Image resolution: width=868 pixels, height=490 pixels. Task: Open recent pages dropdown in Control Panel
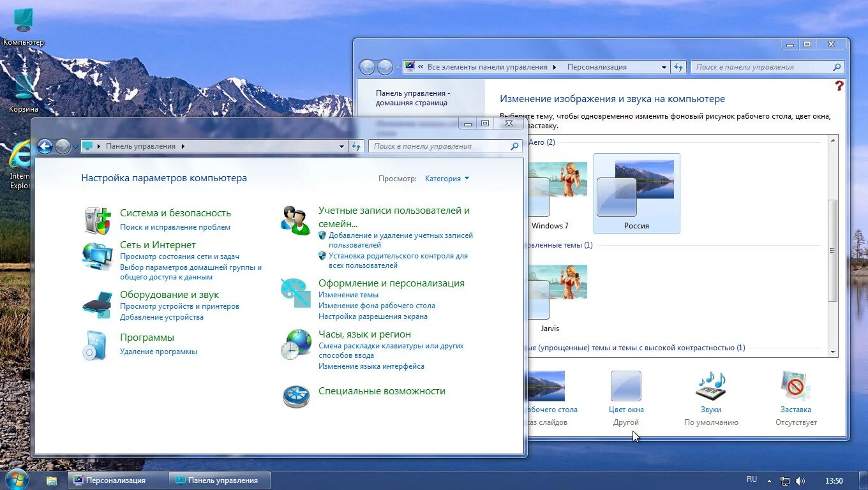point(75,146)
